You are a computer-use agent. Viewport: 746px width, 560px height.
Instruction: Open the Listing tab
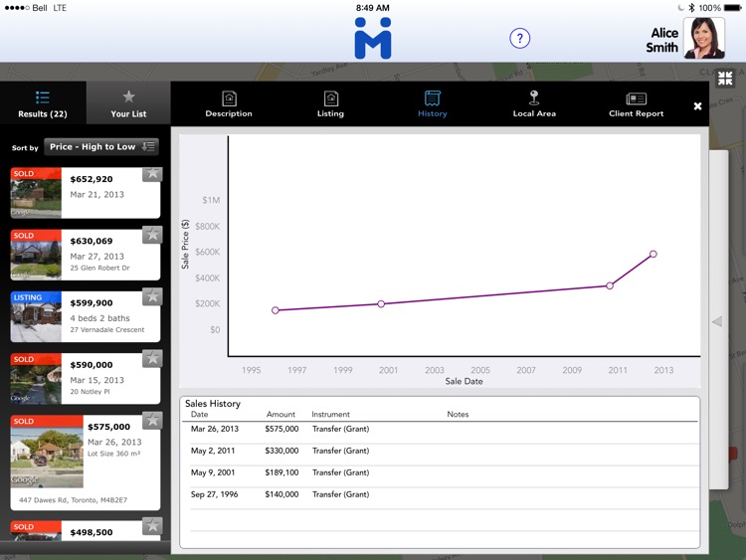[330, 104]
